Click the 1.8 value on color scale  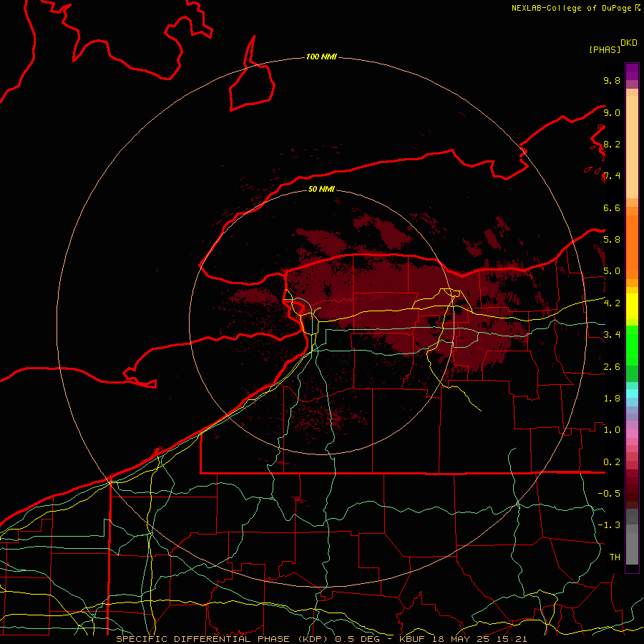tap(612, 399)
